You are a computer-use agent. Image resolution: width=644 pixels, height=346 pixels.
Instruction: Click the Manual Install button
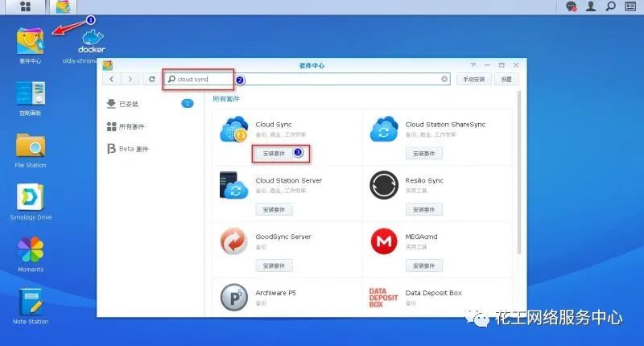pyautogui.click(x=474, y=79)
